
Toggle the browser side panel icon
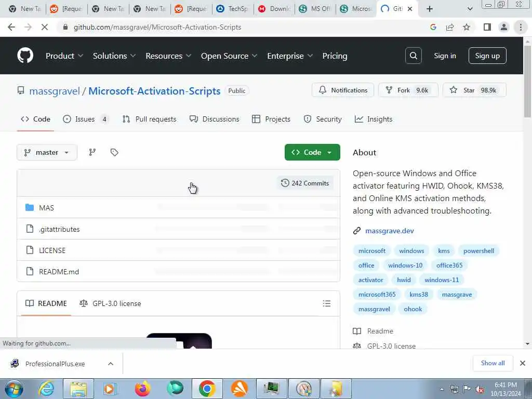coord(487,27)
